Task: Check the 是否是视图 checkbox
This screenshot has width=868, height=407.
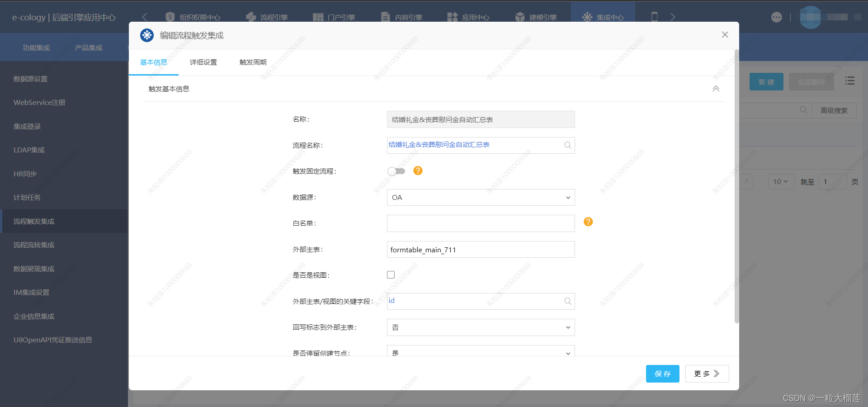Action: coord(391,274)
